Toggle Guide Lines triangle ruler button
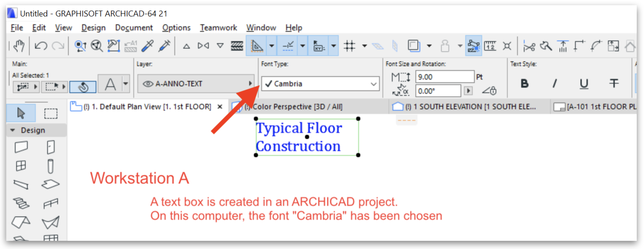 pos(257,46)
